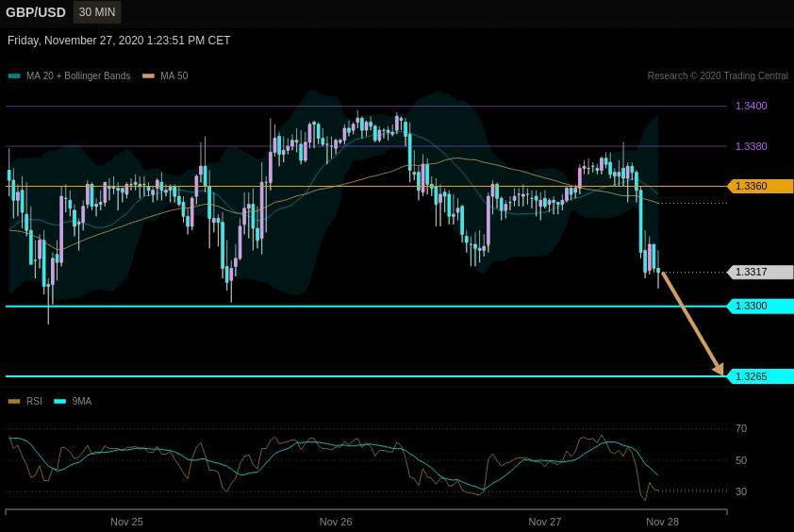Screen dimensions: 794x532
Task: Click the MA 50 legend label
Action: [174, 76]
